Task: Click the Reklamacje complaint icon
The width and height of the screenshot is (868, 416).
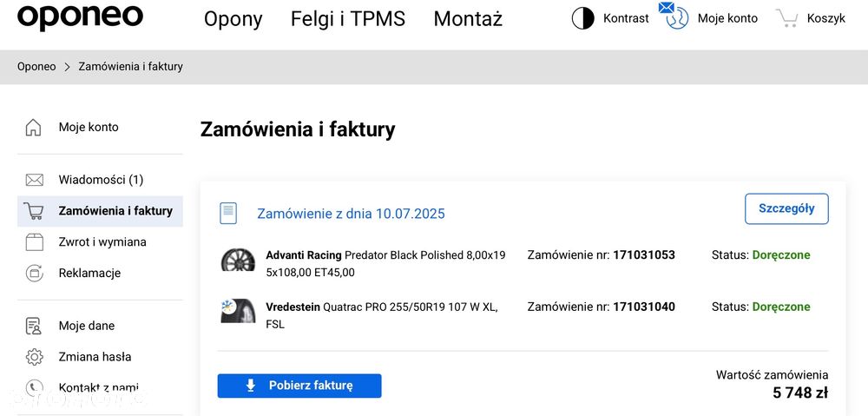Action: tap(34, 274)
